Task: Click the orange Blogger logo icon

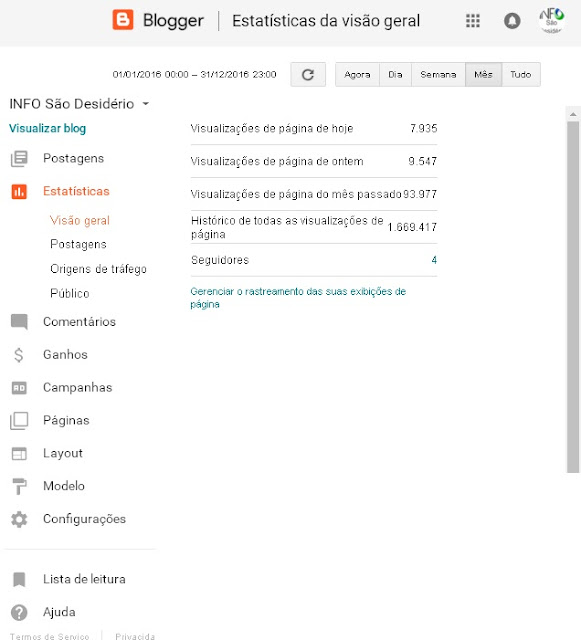Action: 123,20
